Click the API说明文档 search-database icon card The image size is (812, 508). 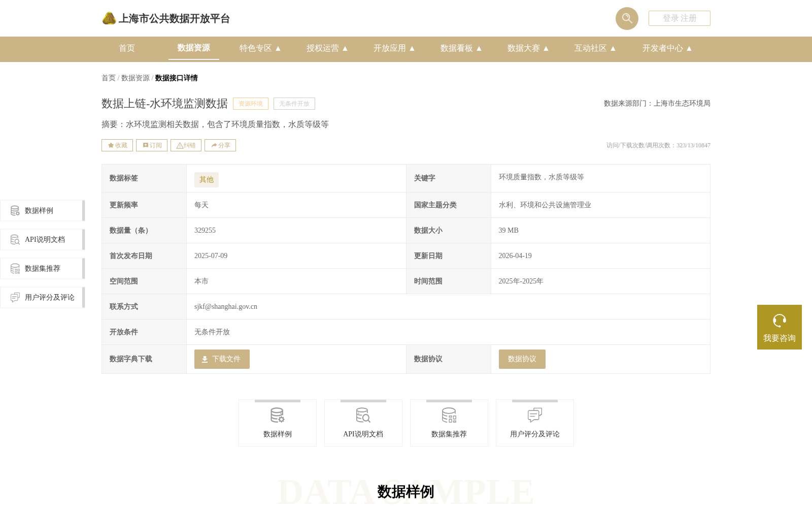point(363,423)
